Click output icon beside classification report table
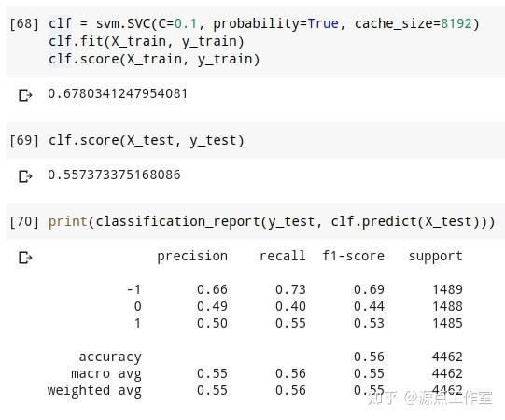Screen dimensions: 505x420 25,258
